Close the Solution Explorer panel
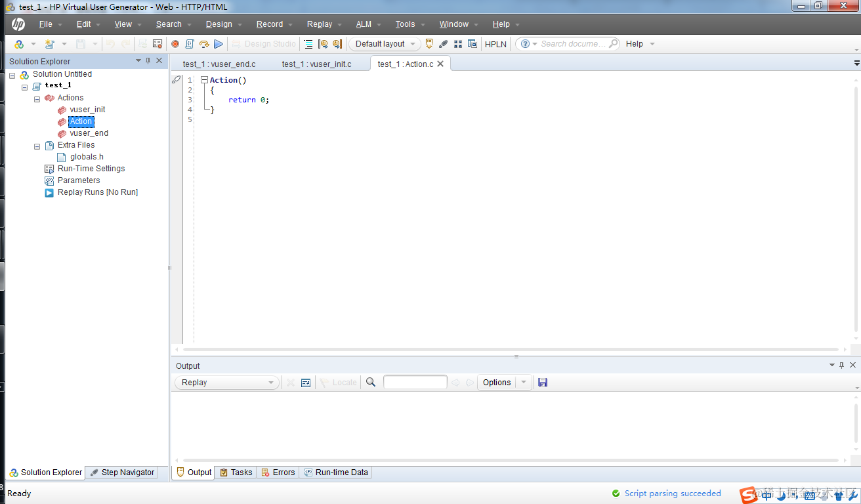Screen dimensions: 861x504 (x=159, y=60)
